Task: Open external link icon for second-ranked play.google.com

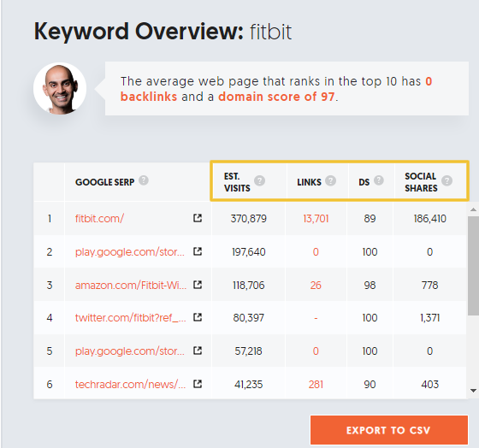Action: (x=198, y=251)
